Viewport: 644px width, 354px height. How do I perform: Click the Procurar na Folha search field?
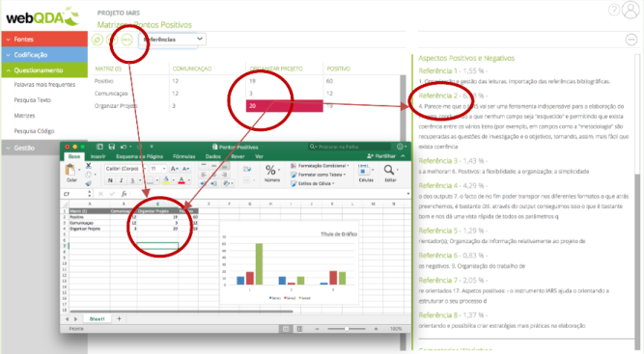pyautogui.click(x=350, y=147)
